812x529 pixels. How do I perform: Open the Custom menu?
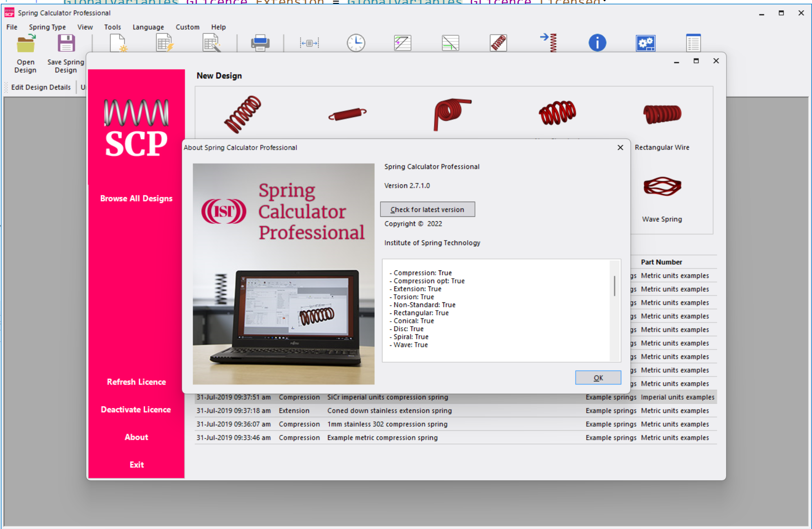point(187,27)
